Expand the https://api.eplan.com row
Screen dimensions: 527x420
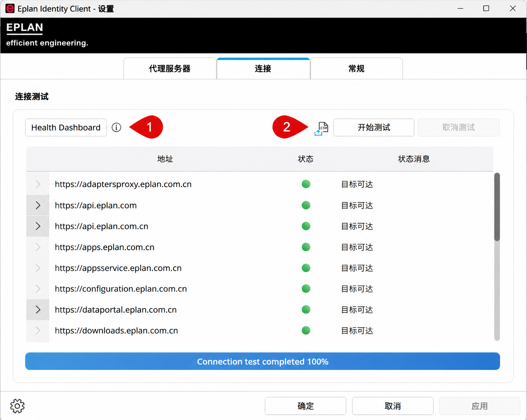pyautogui.click(x=38, y=205)
